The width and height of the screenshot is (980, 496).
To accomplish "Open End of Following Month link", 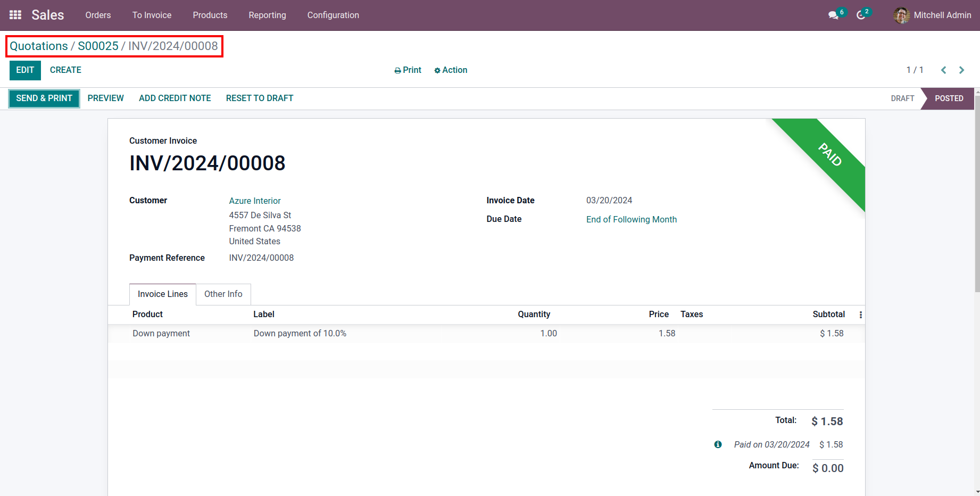I will click(x=632, y=219).
